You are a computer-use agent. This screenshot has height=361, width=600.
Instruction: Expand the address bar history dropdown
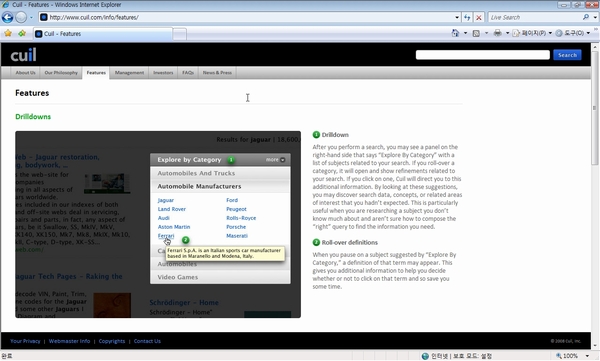pos(457,17)
